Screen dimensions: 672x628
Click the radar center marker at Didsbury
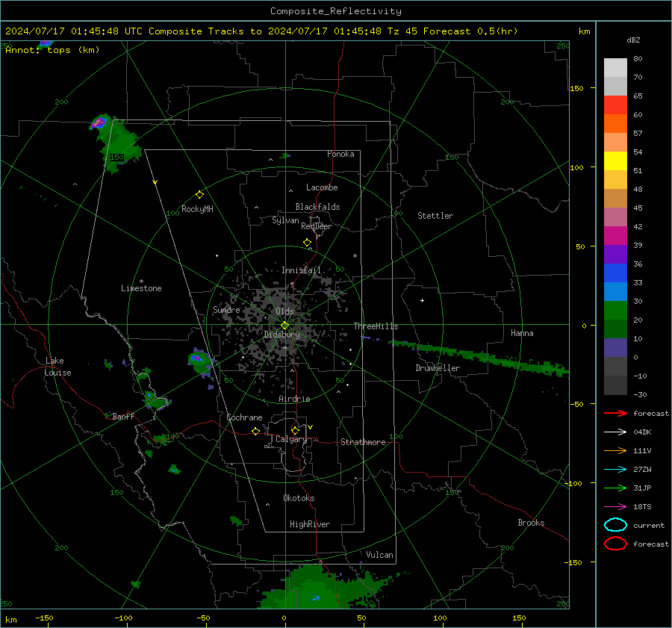tap(284, 326)
